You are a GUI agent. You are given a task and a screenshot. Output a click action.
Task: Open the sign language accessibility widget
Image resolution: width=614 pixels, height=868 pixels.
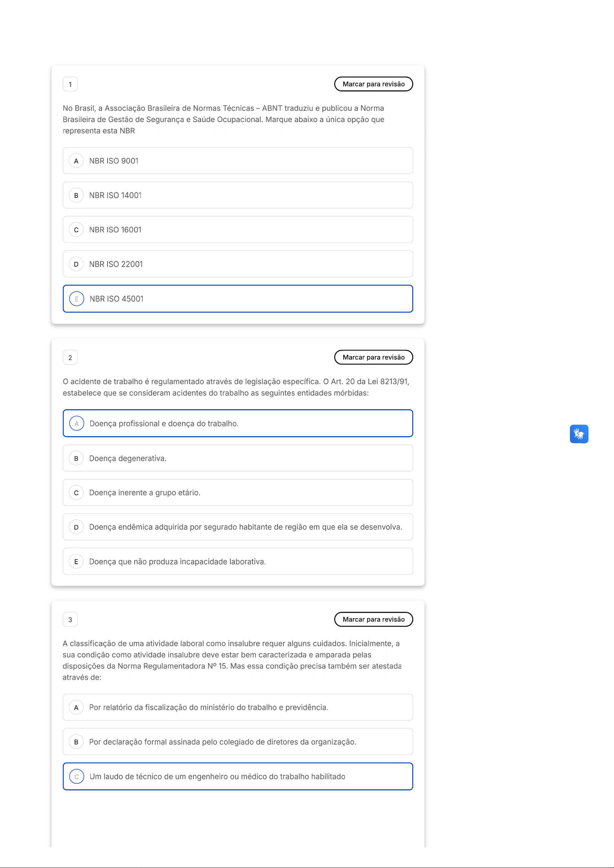tap(578, 434)
